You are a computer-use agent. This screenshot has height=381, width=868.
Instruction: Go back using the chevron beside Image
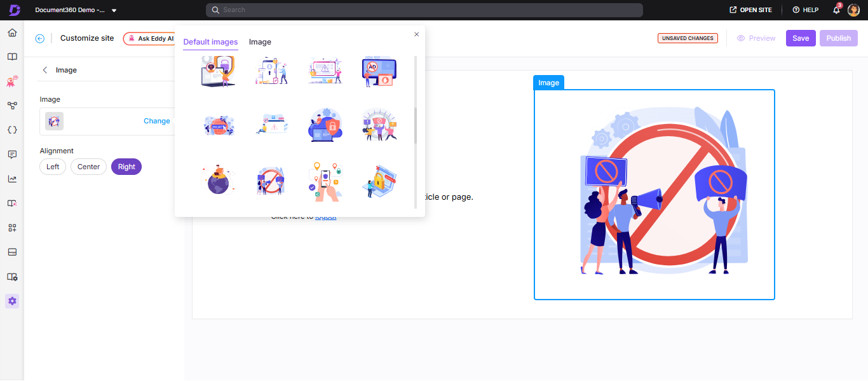pos(44,70)
